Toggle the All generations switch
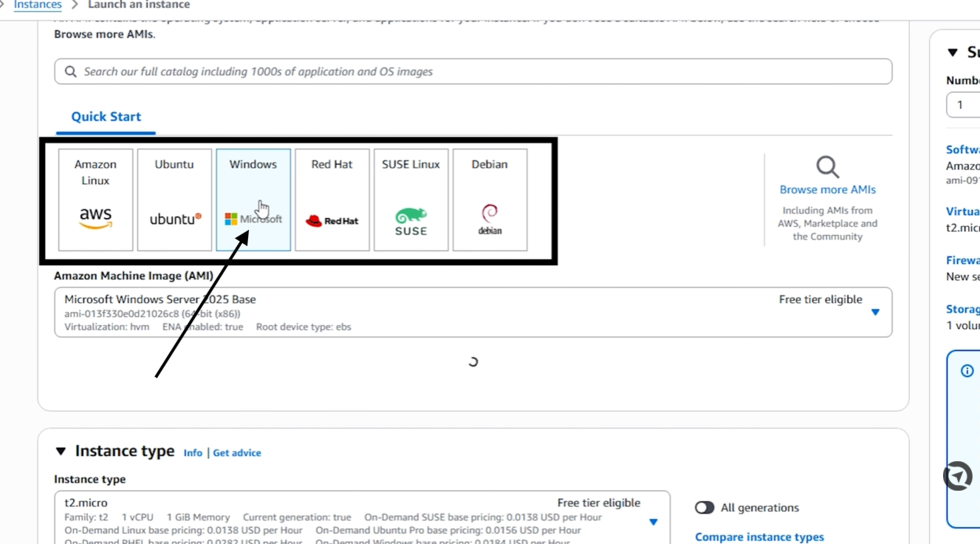The image size is (980, 544). click(705, 508)
